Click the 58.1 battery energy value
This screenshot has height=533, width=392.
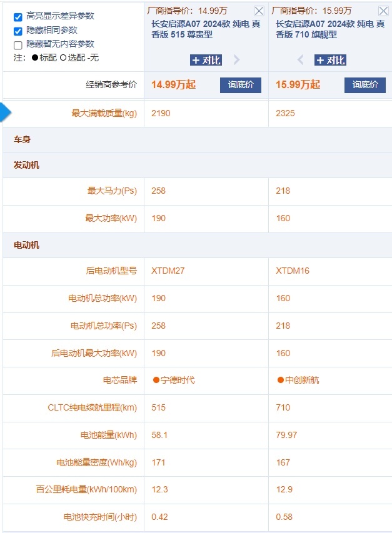pyautogui.click(x=159, y=435)
